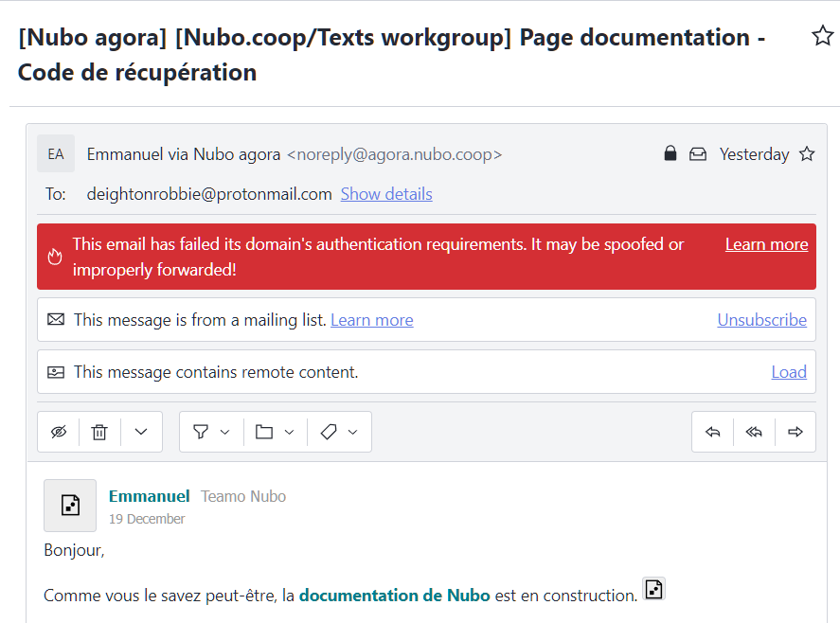Open Learn more in red authentication warning
The width and height of the screenshot is (840, 623).
click(x=767, y=244)
